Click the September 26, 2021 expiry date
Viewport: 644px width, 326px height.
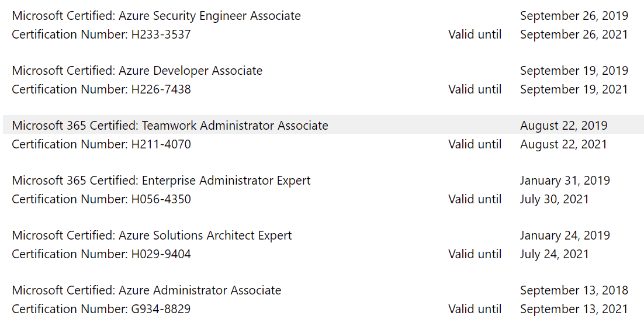(x=574, y=34)
